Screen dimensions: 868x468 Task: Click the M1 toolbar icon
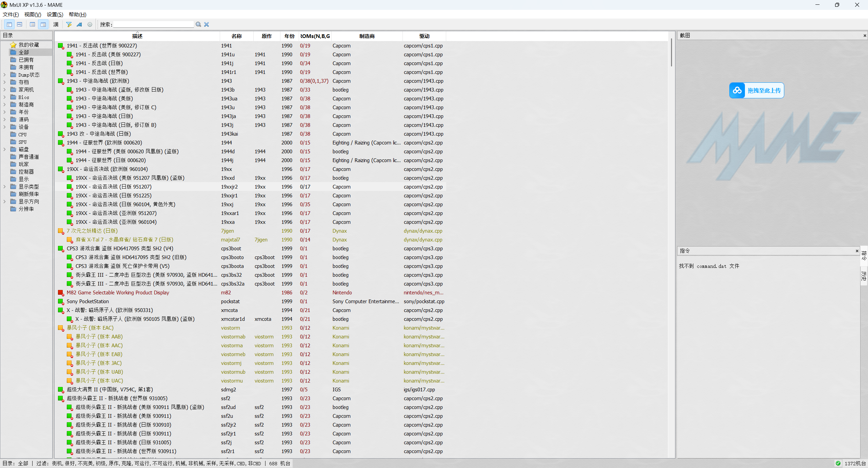pyautogui.click(x=20, y=24)
